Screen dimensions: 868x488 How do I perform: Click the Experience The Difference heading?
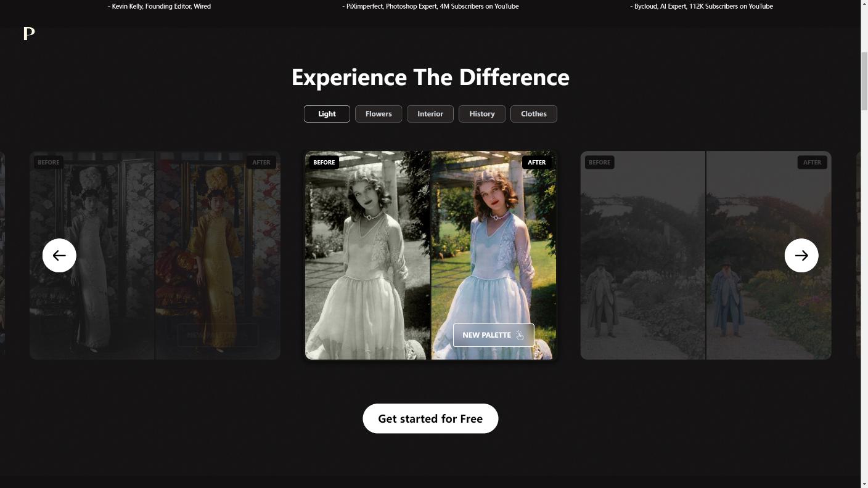(430, 77)
